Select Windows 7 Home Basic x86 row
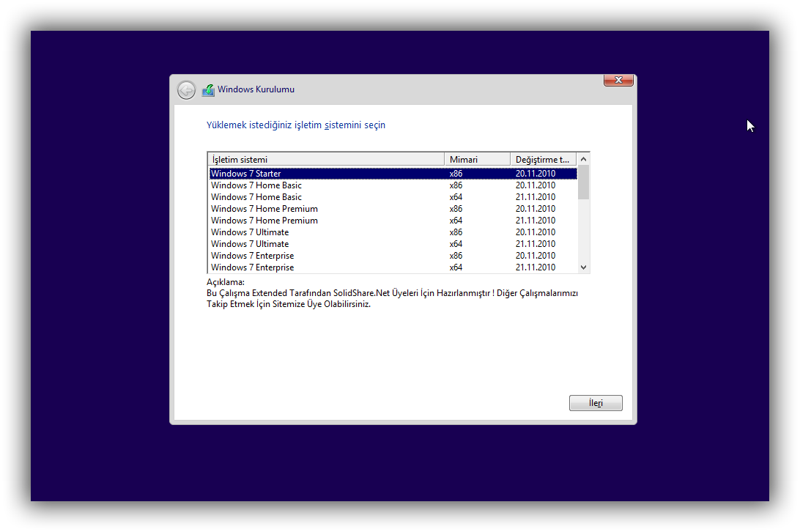800x532 pixels. coord(393,185)
